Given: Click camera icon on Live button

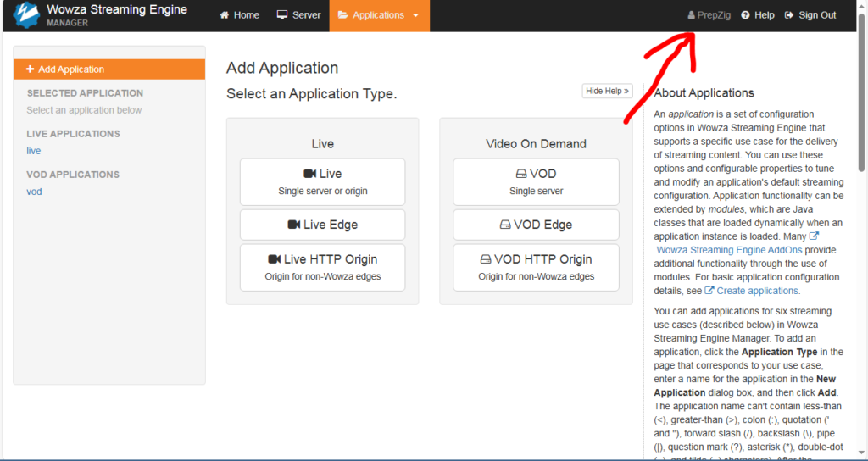Looking at the screenshot, I should tap(310, 174).
